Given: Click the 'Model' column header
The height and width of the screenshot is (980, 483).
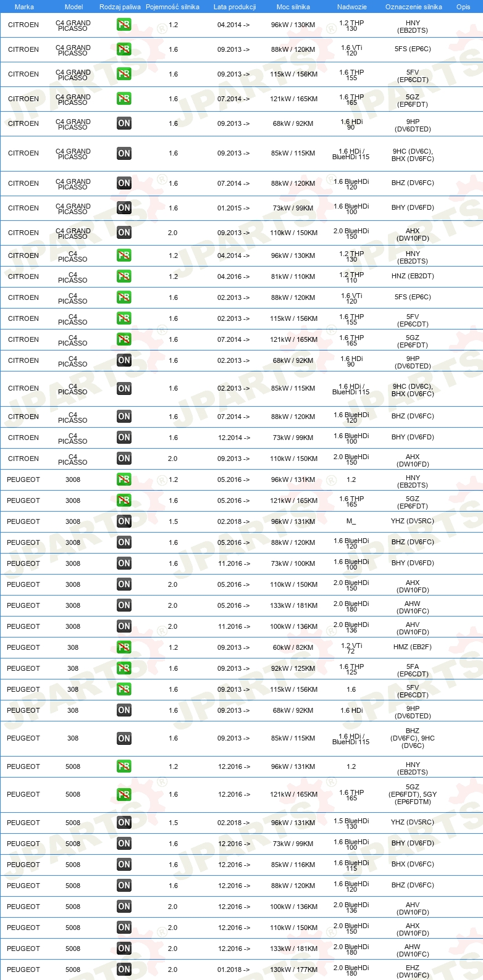Looking at the screenshot, I should click(x=73, y=7).
